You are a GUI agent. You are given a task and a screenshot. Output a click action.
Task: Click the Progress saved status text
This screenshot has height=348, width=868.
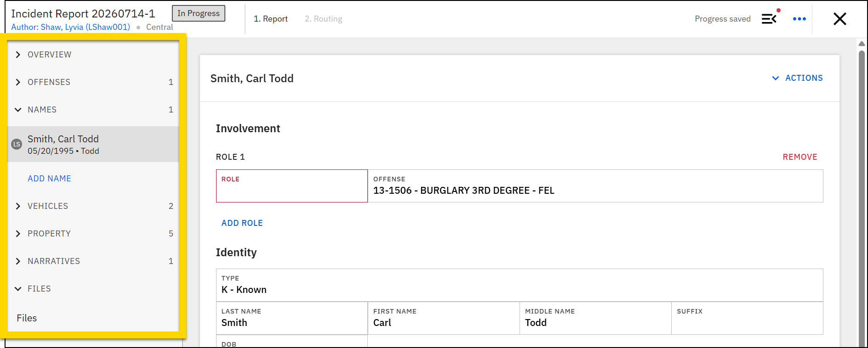pyautogui.click(x=723, y=19)
